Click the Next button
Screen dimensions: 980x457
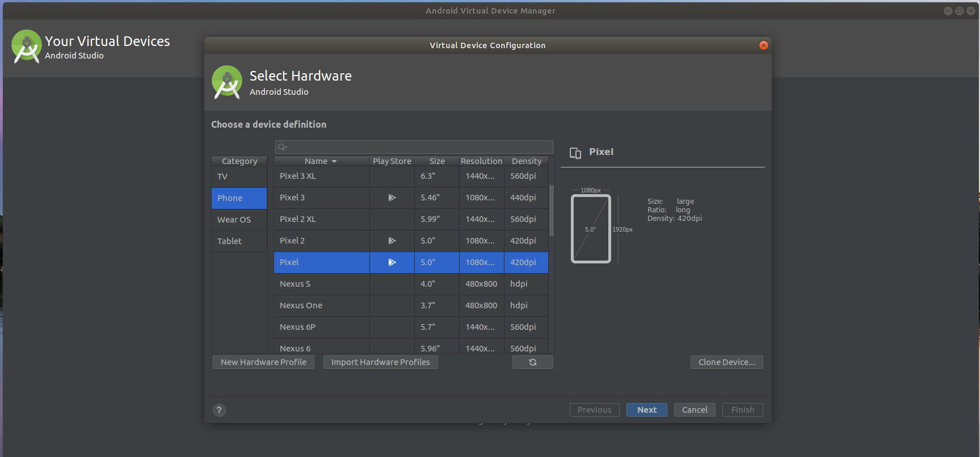[646, 410]
